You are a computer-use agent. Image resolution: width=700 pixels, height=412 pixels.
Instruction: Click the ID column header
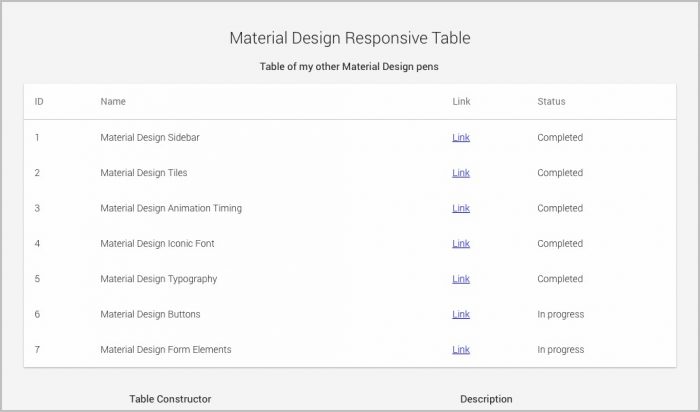pyautogui.click(x=39, y=101)
